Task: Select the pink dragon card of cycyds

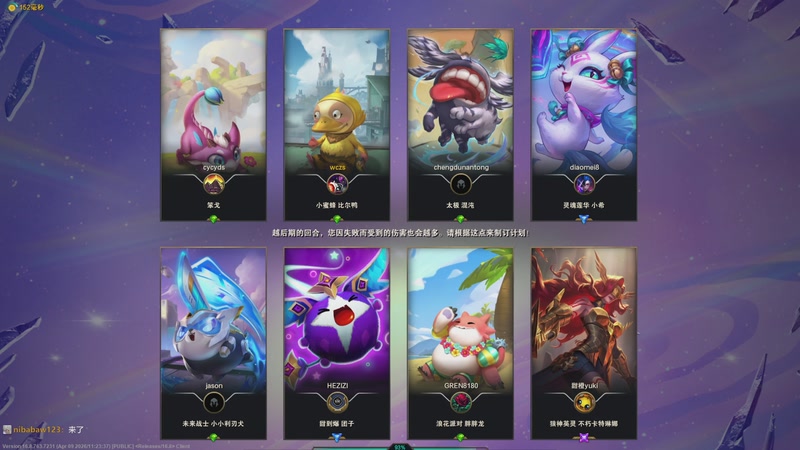Action: click(x=214, y=125)
